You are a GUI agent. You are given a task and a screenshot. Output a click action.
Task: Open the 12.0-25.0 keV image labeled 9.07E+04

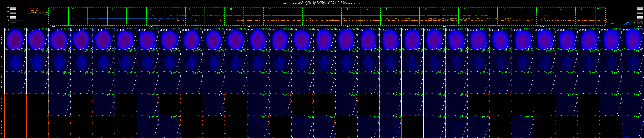click(x=413, y=83)
